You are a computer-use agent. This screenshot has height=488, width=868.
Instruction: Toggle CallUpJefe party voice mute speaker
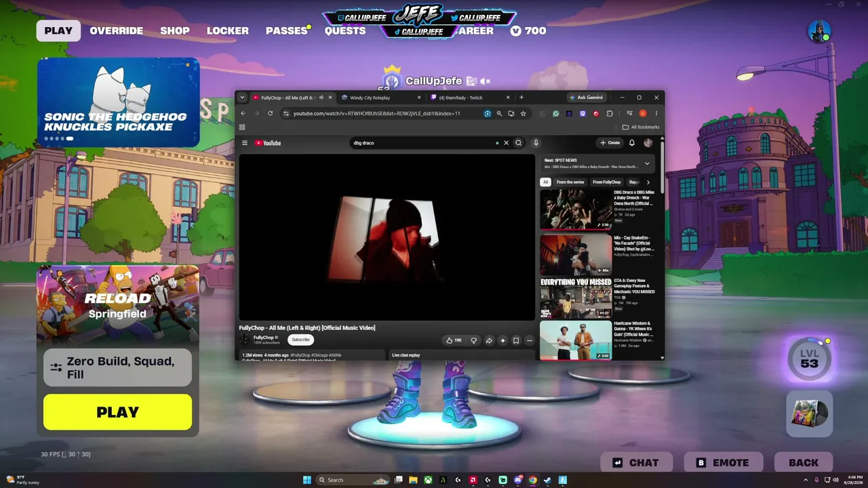[x=485, y=81]
